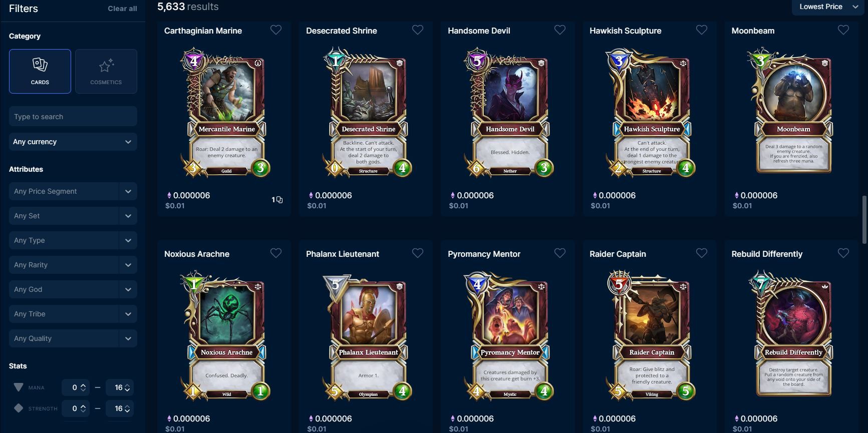Expand the Any Rarity filter
This screenshot has height=433, width=868.
coord(73,265)
